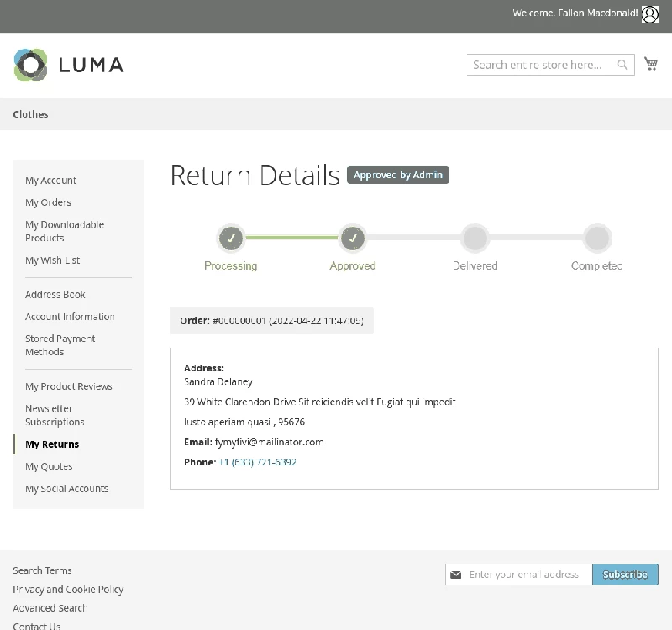Open Address Book
The height and width of the screenshot is (630, 672).
[55, 295]
